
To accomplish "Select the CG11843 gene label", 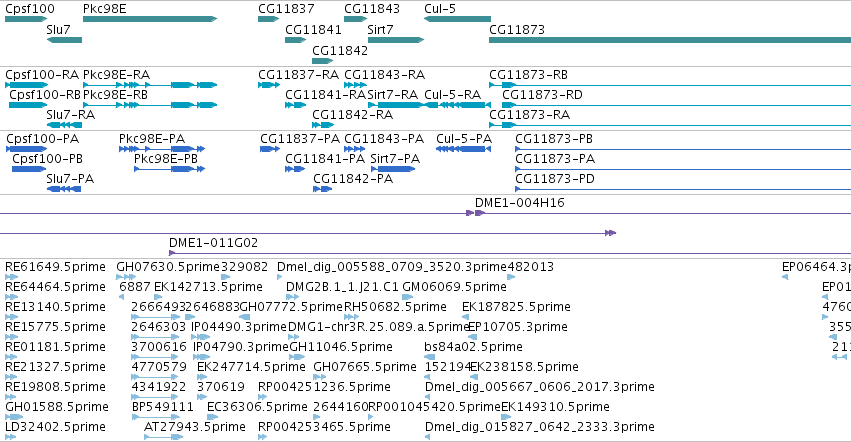I will tap(372, 9).
